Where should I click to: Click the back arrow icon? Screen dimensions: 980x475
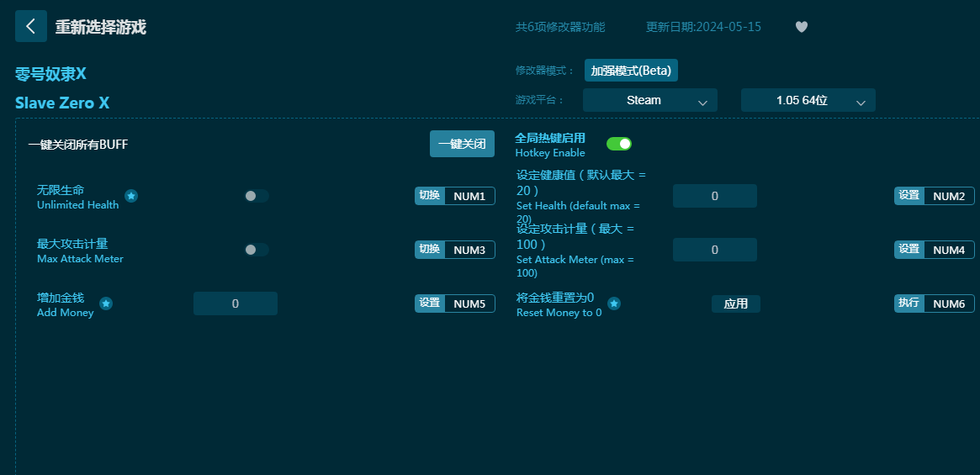pyautogui.click(x=30, y=26)
